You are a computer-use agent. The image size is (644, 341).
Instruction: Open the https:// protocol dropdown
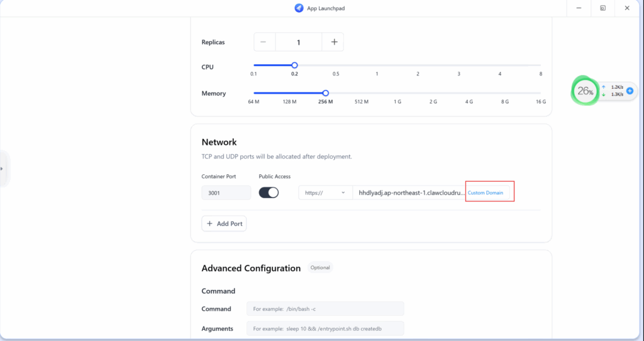(325, 193)
